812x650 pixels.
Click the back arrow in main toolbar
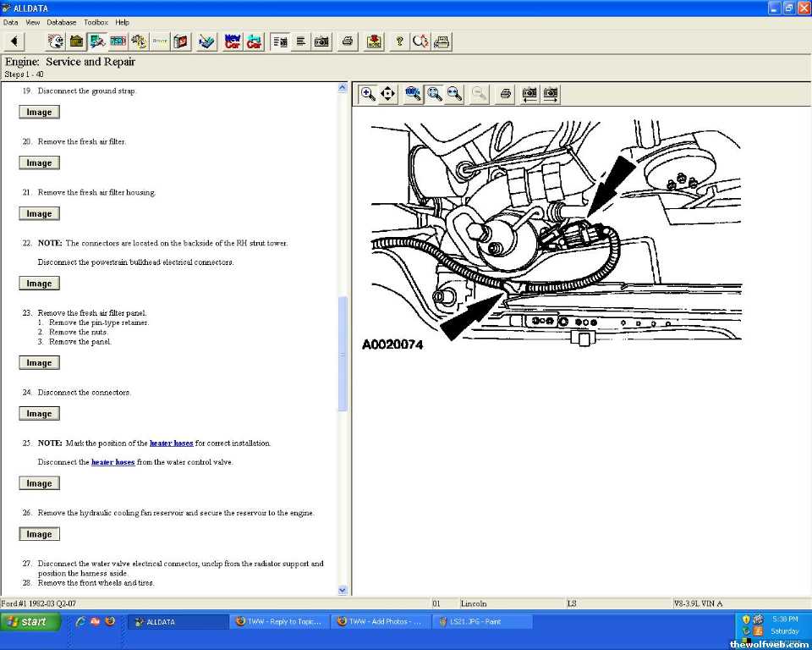pos(15,41)
